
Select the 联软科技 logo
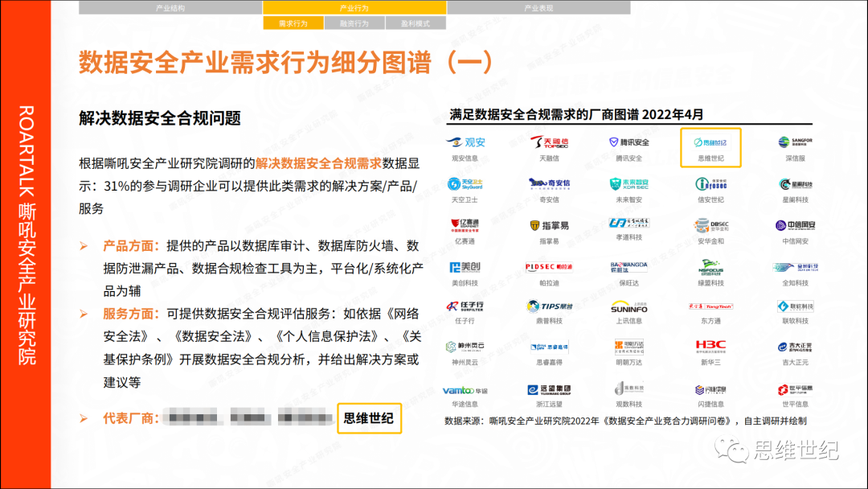(795, 306)
